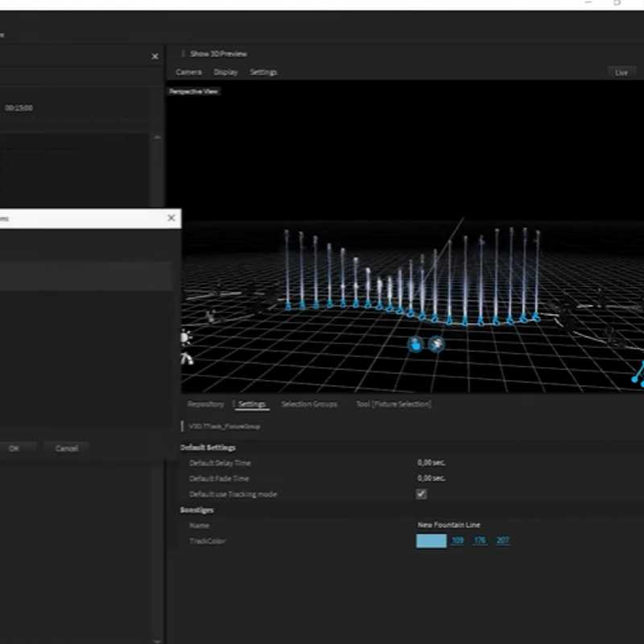Toggle Default use Tracking mode checkbox
The height and width of the screenshot is (644, 644).
tap(421, 494)
